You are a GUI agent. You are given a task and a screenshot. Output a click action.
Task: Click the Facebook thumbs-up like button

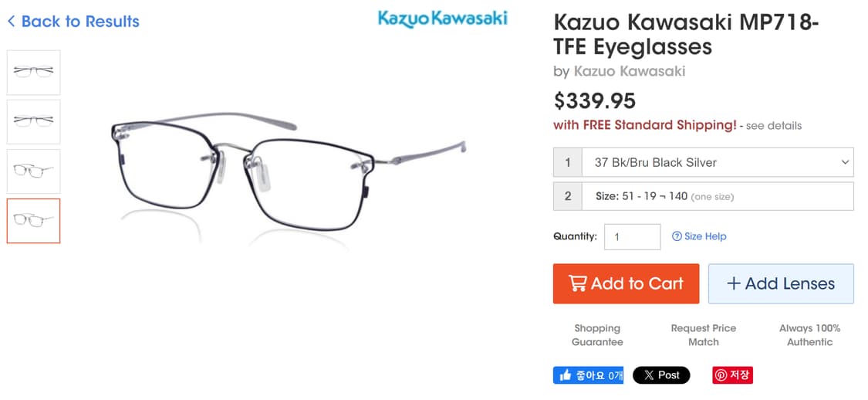[x=588, y=375]
